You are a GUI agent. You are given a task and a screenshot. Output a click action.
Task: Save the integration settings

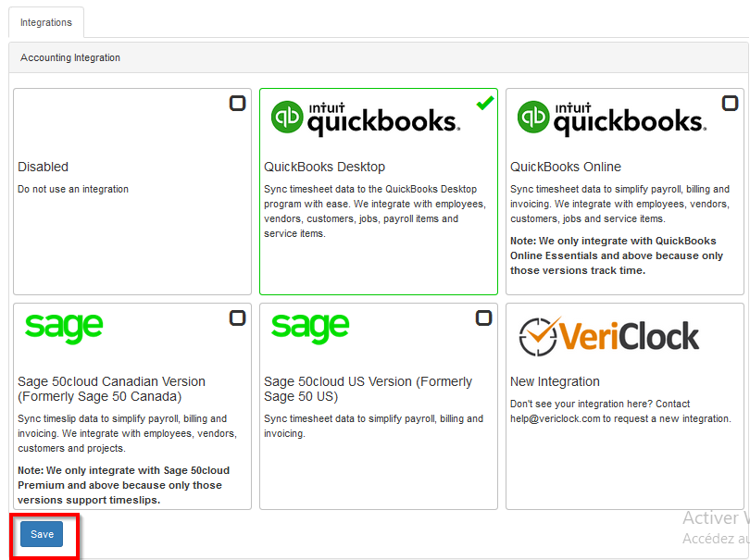42,534
